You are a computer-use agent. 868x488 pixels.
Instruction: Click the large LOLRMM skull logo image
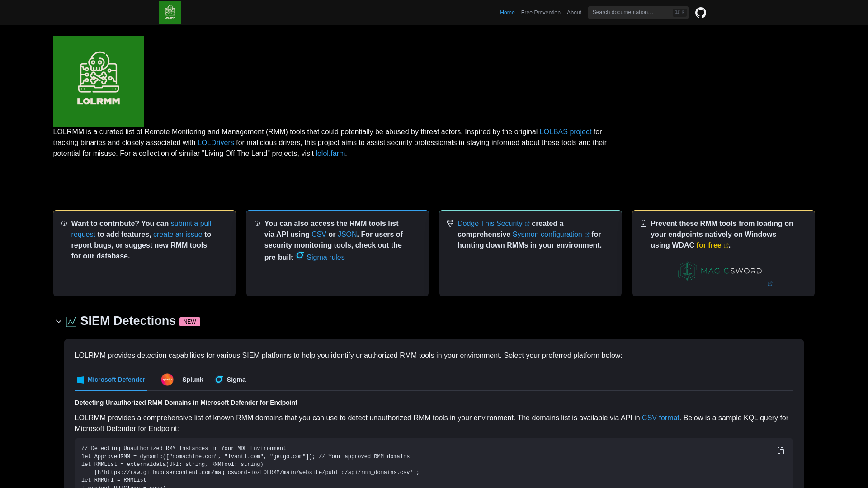99,81
